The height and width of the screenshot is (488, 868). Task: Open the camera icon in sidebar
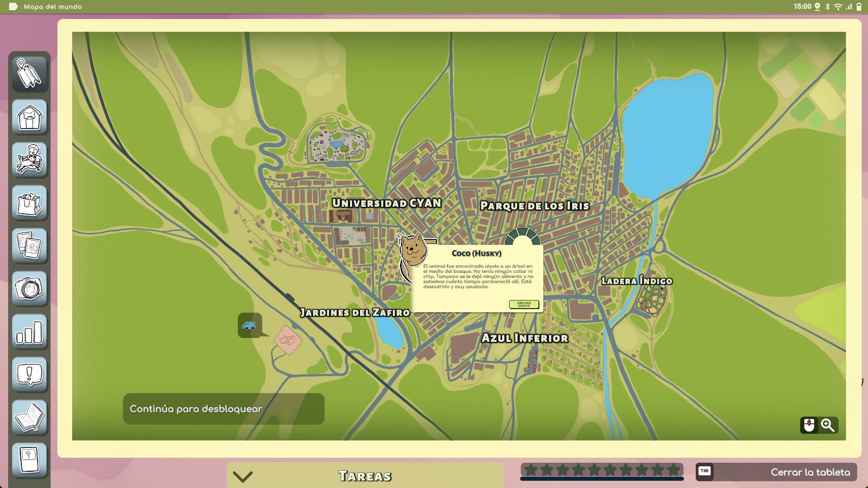coord(29,288)
